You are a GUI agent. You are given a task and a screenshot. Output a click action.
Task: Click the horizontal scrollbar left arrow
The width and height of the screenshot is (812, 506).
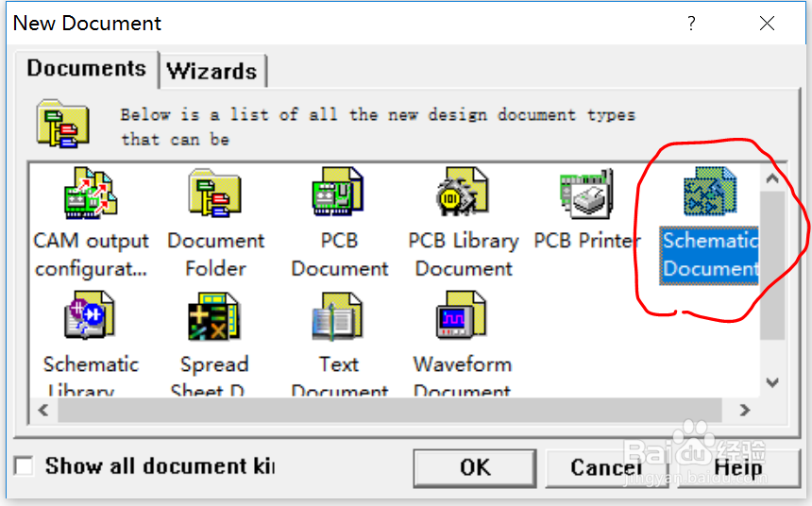pyautogui.click(x=43, y=411)
